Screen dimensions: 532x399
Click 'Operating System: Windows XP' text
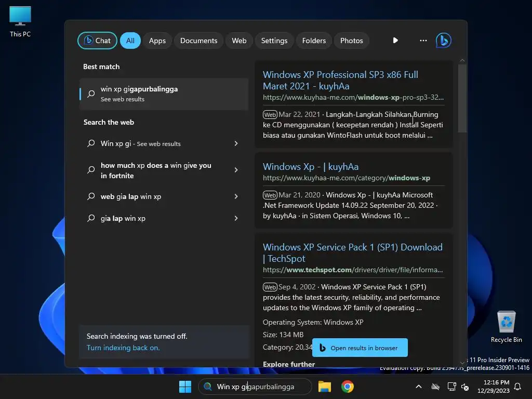point(313,322)
